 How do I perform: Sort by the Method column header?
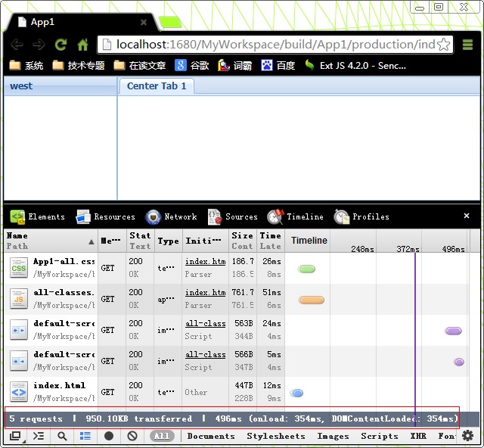pyautogui.click(x=112, y=241)
